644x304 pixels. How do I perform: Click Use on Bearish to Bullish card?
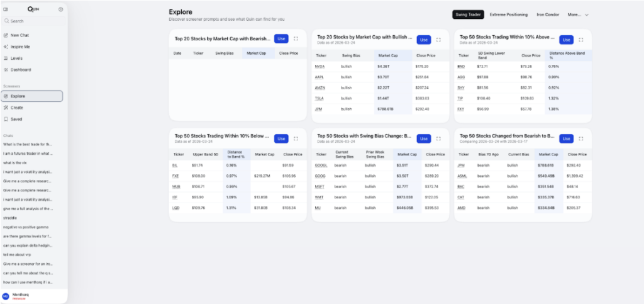click(x=567, y=139)
